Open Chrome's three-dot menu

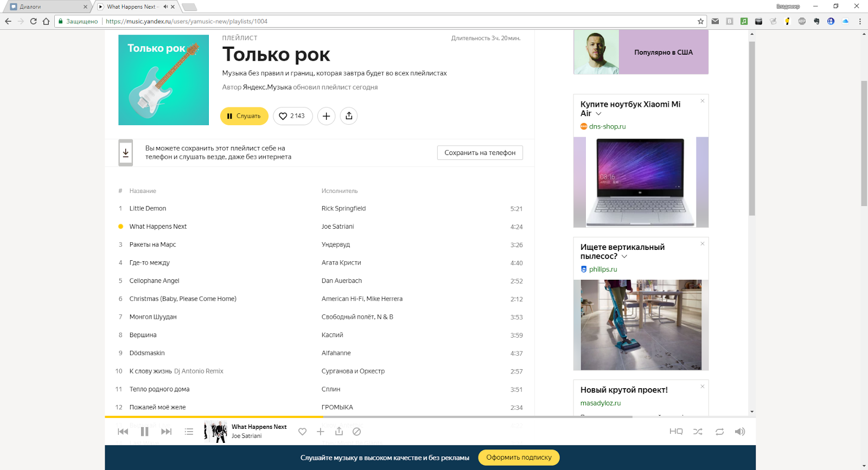pos(860,21)
